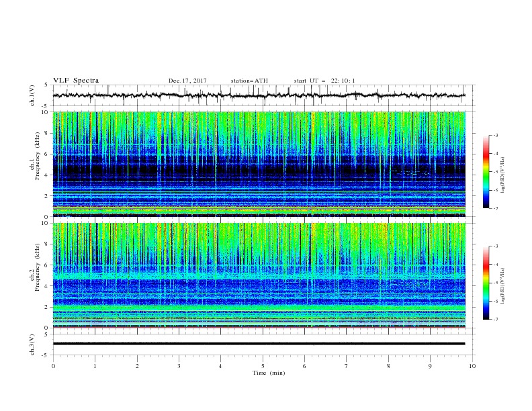Screen dimensions: 532x411
Task: Click the time axis tick label '2'
Action: click(137, 366)
